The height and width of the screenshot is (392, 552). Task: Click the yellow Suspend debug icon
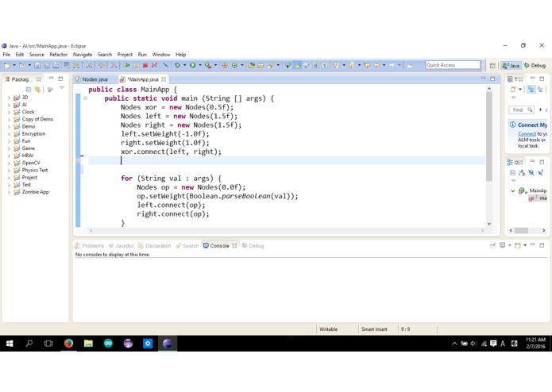point(136,65)
